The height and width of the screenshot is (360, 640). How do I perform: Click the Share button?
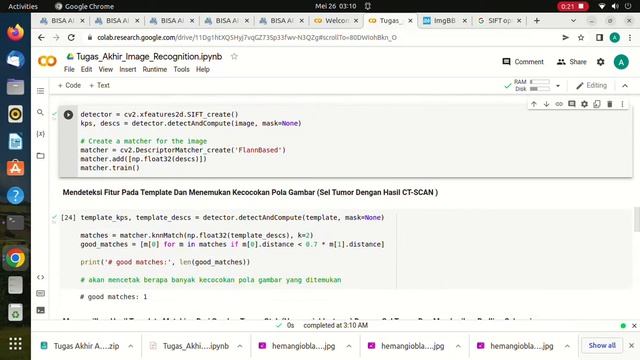(x=571, y=62)
